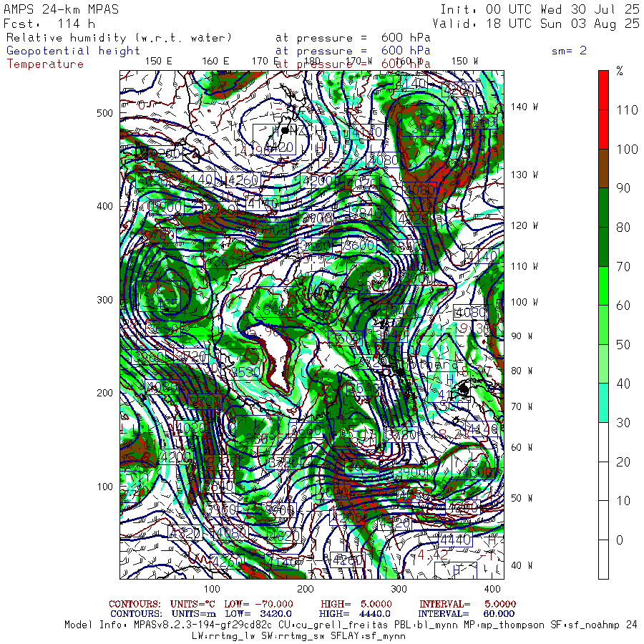The height and width of the screenshot is (644, 644).
Task: Click the '150 W' longitude label at top
Action: [x=464, y=62]
